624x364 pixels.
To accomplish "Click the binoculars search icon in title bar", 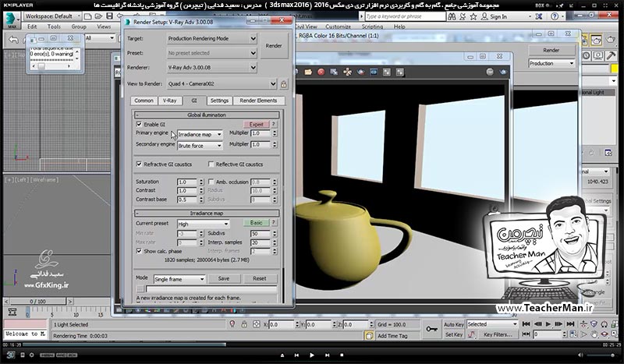I will coord(452,16).
